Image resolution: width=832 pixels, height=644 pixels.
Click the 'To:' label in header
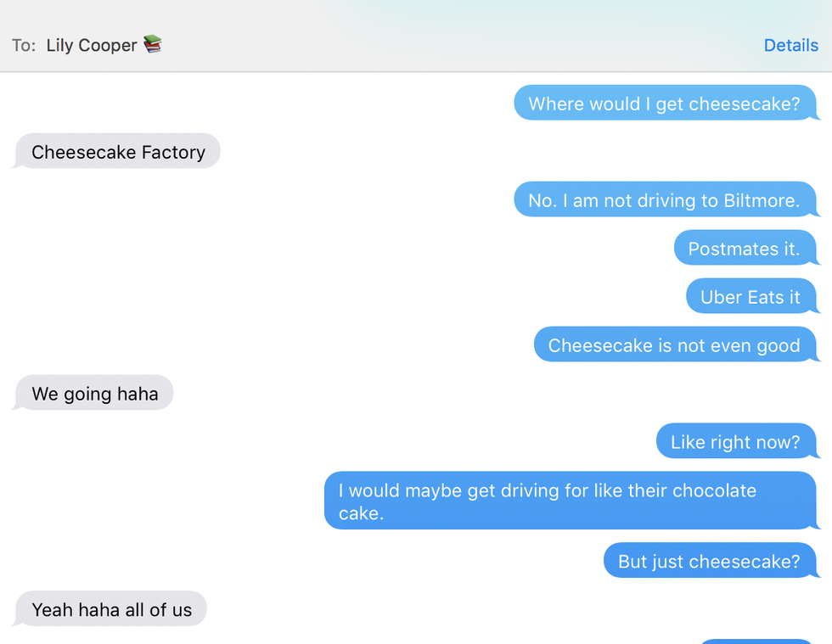(x=24, y=46)
